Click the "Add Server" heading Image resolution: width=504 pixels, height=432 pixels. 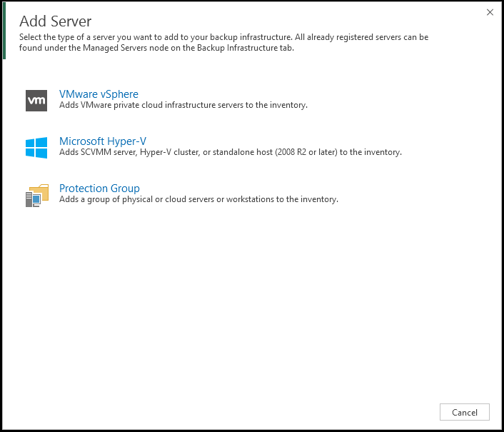pos(55,21)
